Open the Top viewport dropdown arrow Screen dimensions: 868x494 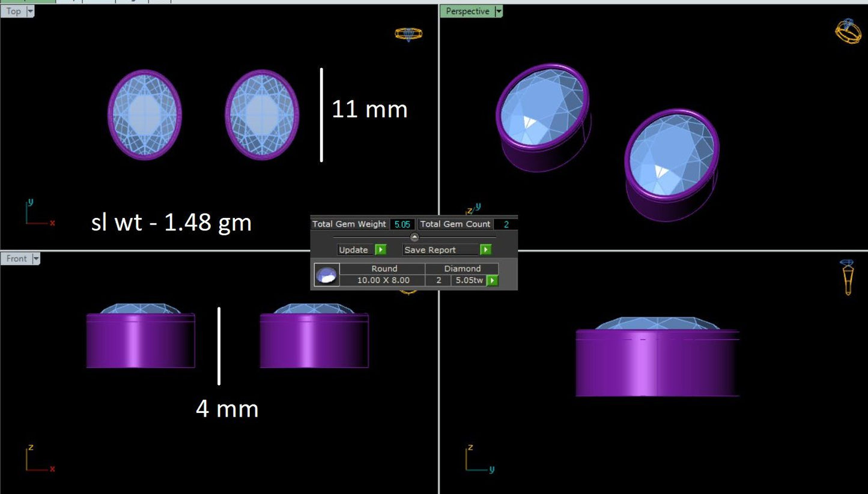(30, 11)
